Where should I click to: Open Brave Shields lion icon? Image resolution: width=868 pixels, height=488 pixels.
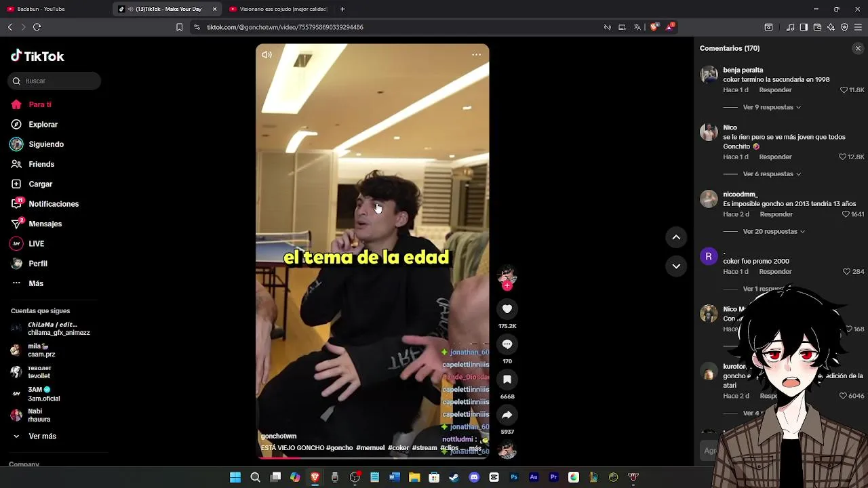point(654,27)
